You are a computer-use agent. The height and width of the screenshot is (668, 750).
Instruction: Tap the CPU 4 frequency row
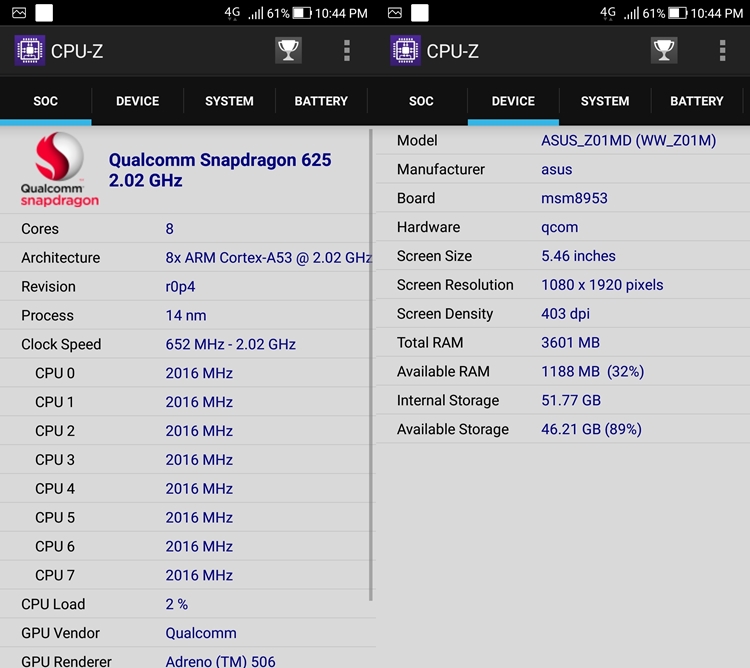(188, 489)
